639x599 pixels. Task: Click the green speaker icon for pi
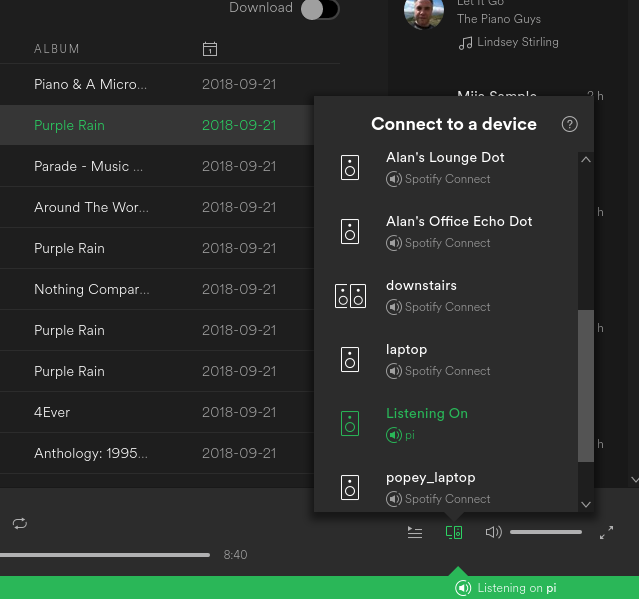coord(350,423)
